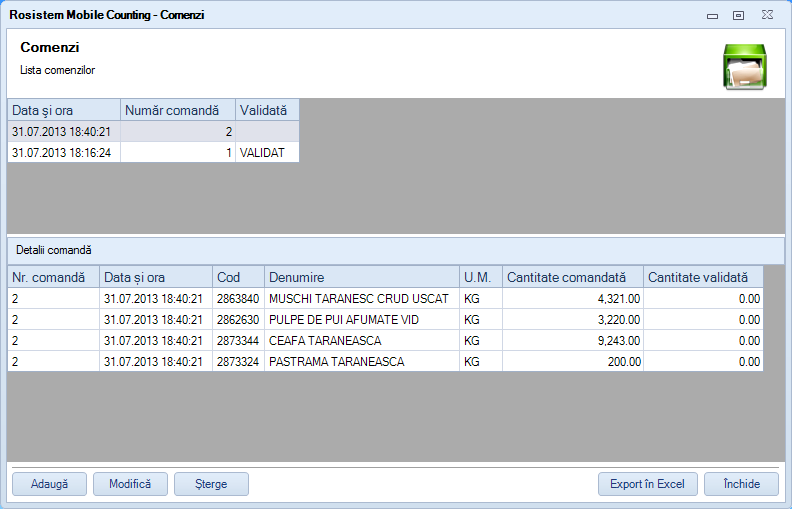Maximize the Comenzi window
The image size is (792, 509).
click(739, 16)
